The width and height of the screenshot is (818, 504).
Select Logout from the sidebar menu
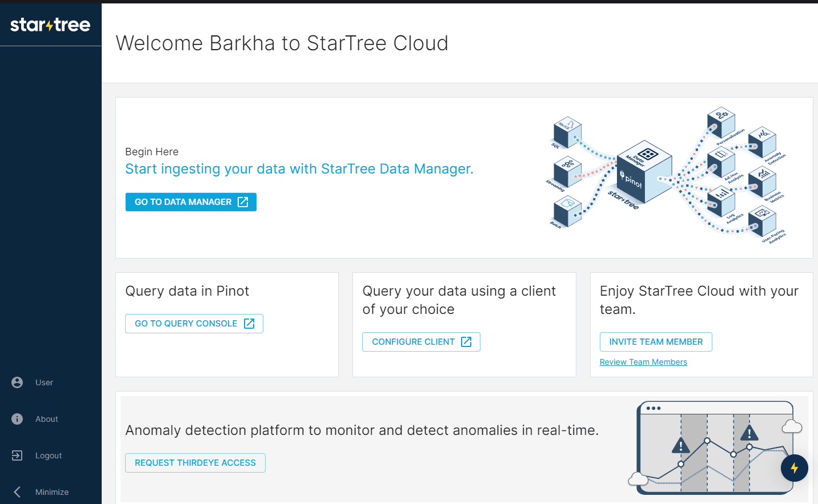(49, 455)
